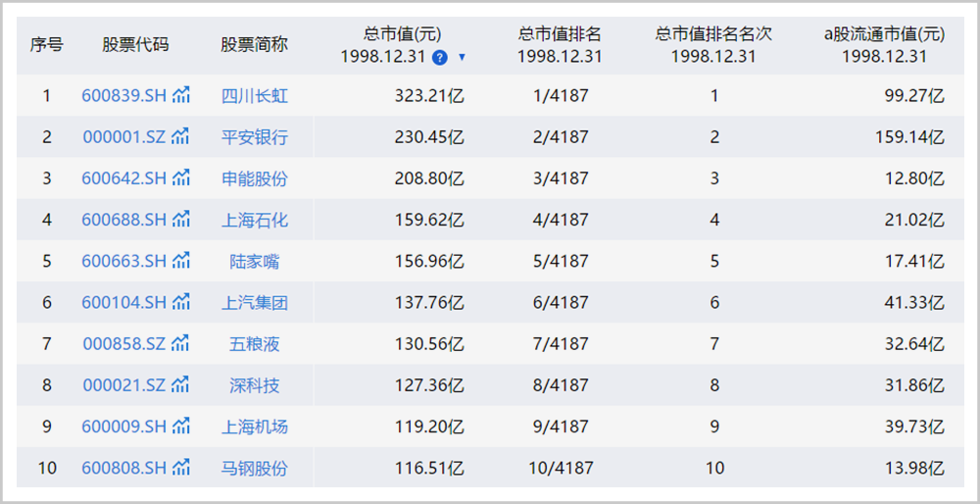Open chart icon beside 600808.SH
980x504 pixels.
(181, 467)
